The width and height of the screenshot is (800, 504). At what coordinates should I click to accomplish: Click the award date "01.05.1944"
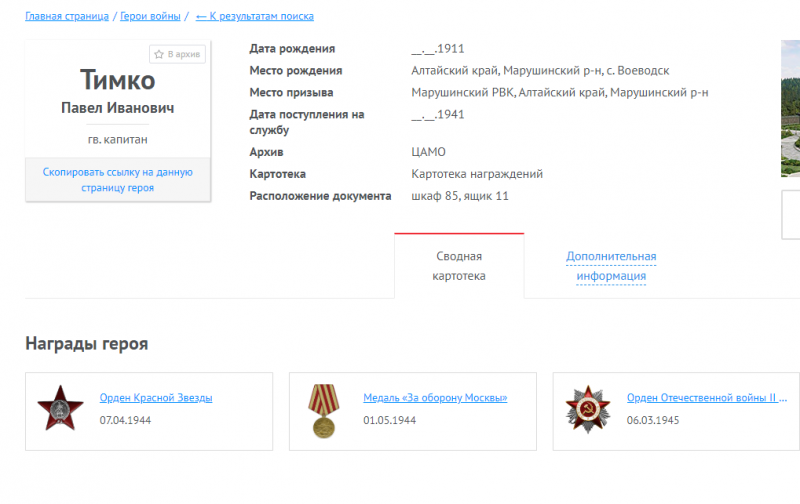[389, 420]
